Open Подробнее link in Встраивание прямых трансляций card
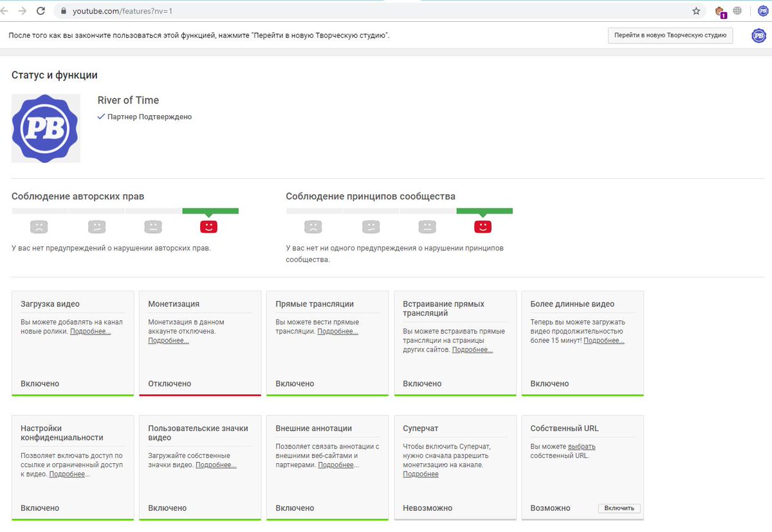The height and width of the screenshot is (532, 772). 473,349
